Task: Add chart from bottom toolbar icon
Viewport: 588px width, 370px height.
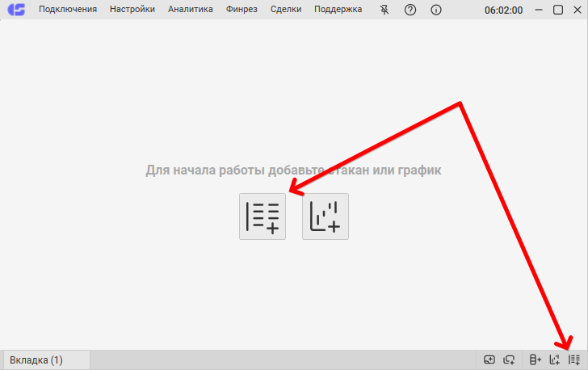Action: [x=555, y=359]
